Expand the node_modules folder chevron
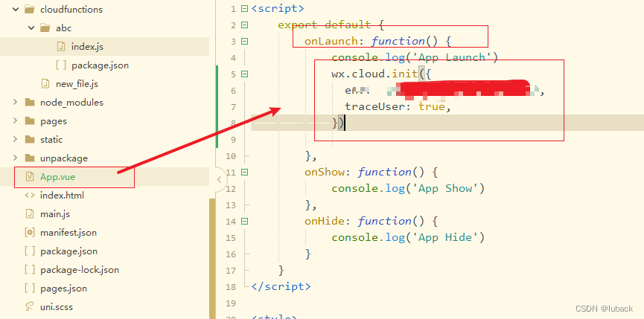The width and height of the screenshot is (644, 319). pos(16,102)
